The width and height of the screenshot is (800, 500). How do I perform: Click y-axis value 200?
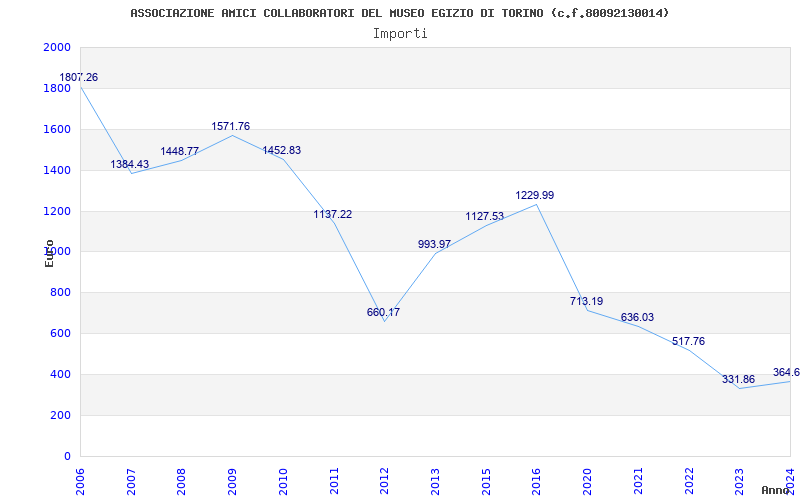point(60,415)
